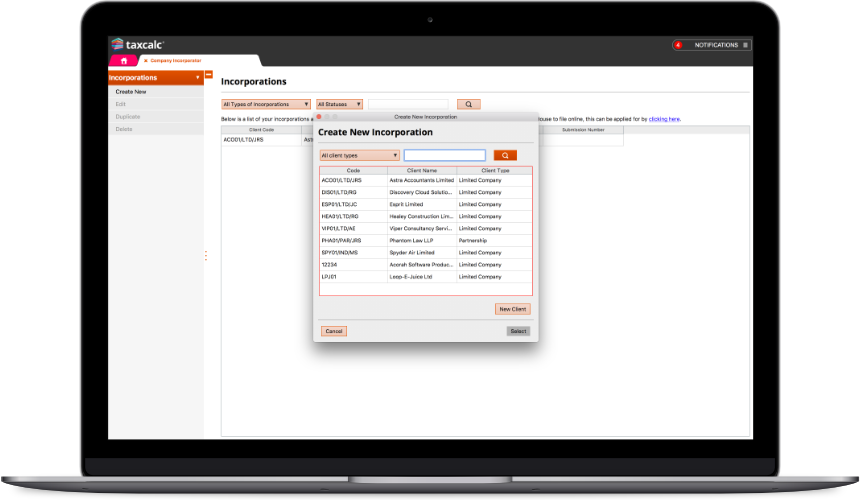Select Viper Consultancy client row
This screenshot has width=860, height=500.
click(x=426, y=229)
